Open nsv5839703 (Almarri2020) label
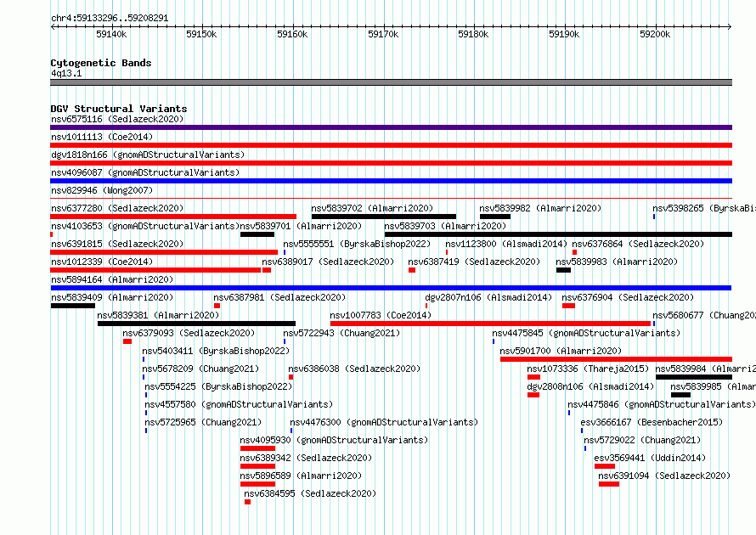 coord(445,226)
